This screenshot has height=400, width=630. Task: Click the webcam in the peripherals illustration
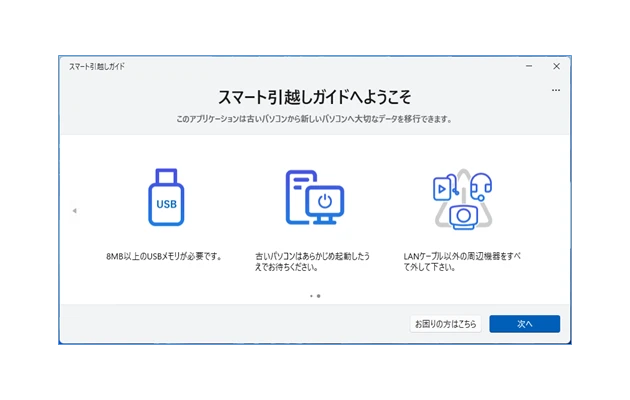462,215
